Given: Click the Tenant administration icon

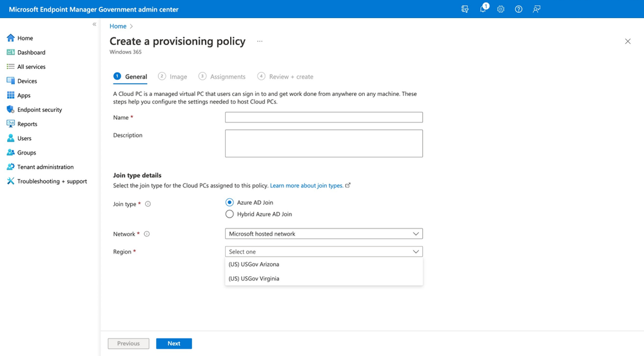Looking at the screenshot, I should pyautogui.click(x=11, y=167).
